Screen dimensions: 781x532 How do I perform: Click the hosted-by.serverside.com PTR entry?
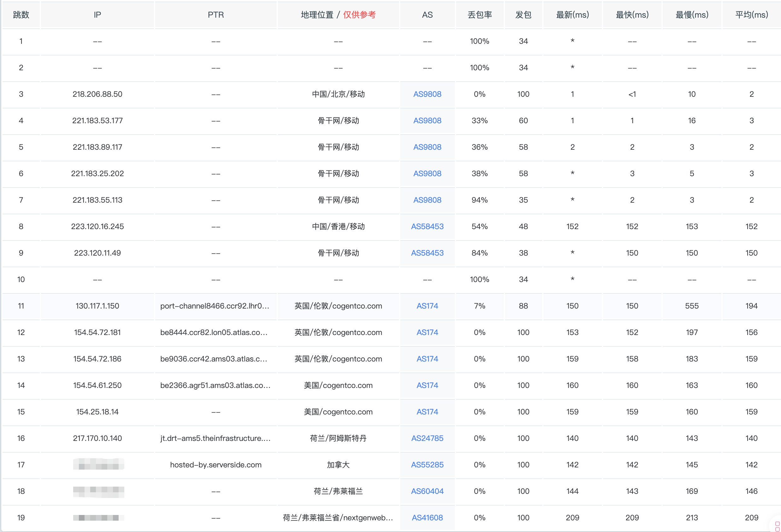(x=215, y=465)
